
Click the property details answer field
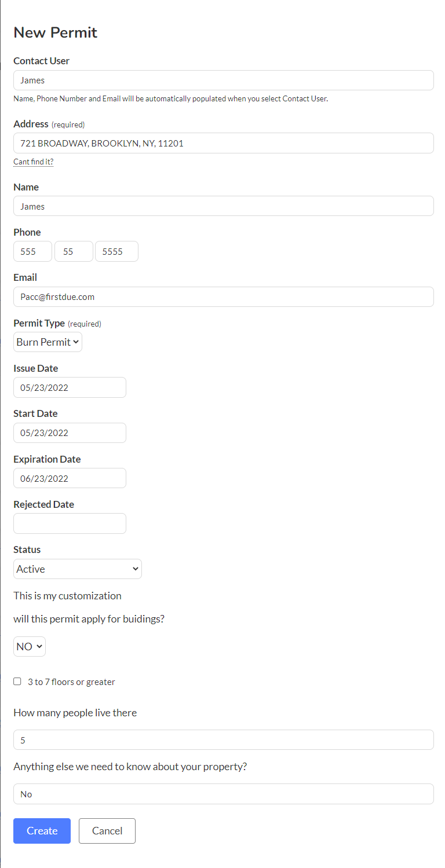224,794
